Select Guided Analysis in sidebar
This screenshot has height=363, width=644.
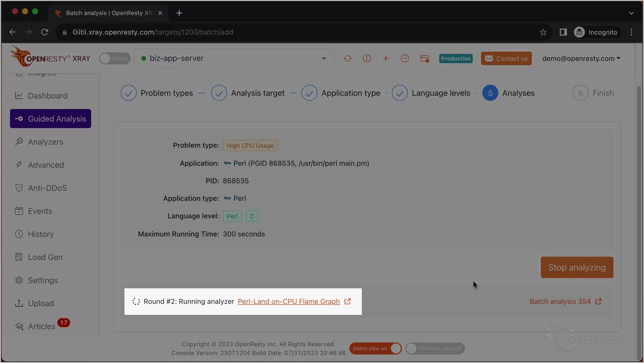point(51,119)
